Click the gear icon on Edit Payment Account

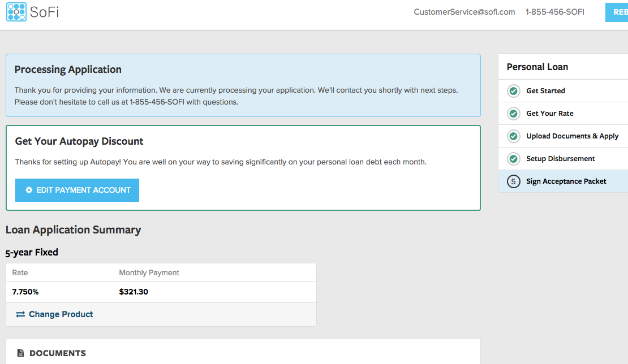pyautogui.click(x=29, y=190)
